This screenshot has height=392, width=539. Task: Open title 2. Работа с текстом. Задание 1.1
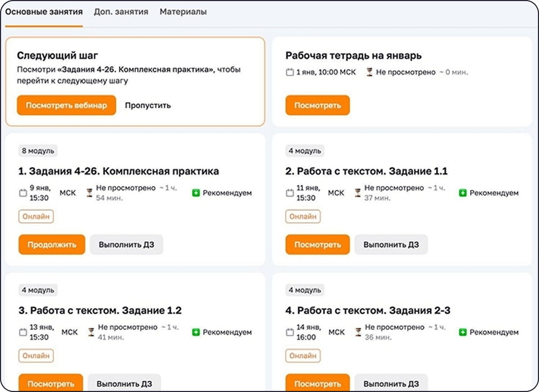(x=367, y=171)
